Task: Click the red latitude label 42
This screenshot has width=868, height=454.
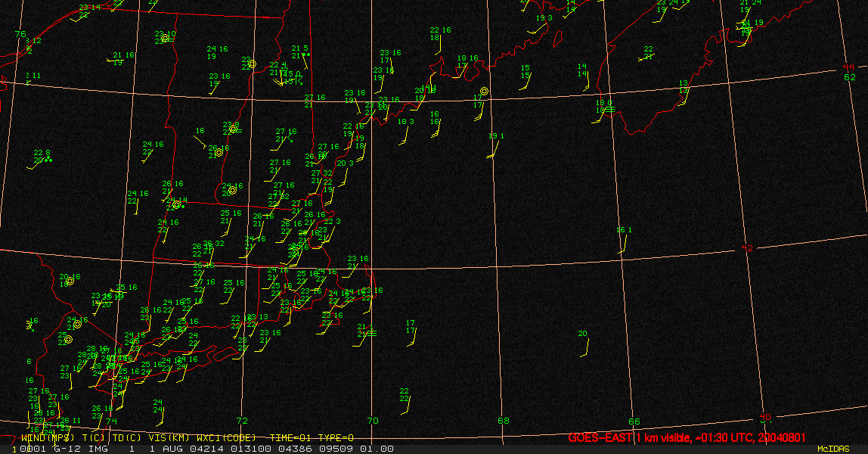Action: [x=747, y=248]
